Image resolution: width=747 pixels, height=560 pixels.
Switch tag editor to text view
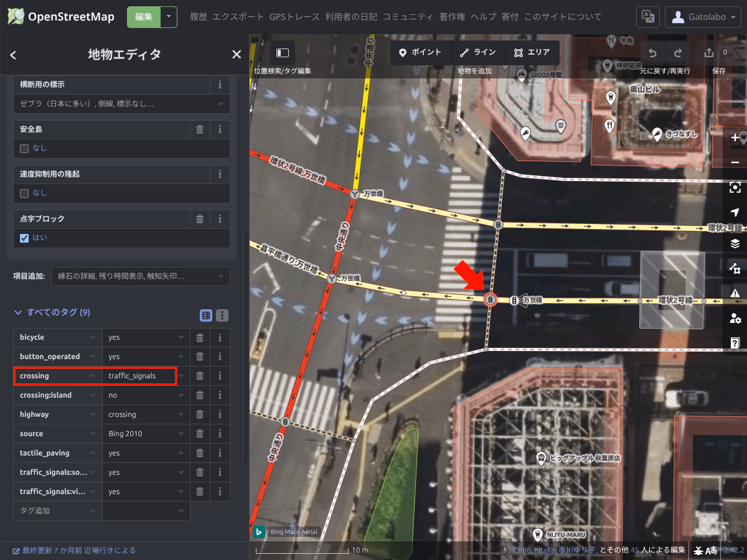point(222,315)
